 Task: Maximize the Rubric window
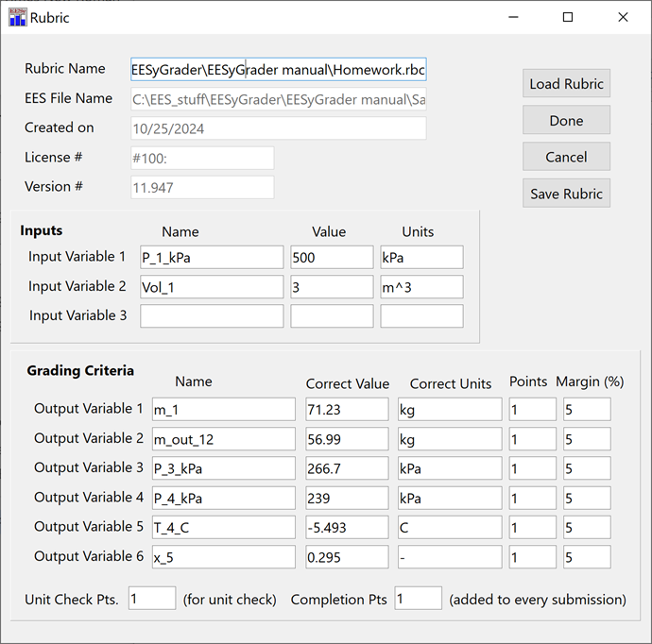tap(568, 17)
